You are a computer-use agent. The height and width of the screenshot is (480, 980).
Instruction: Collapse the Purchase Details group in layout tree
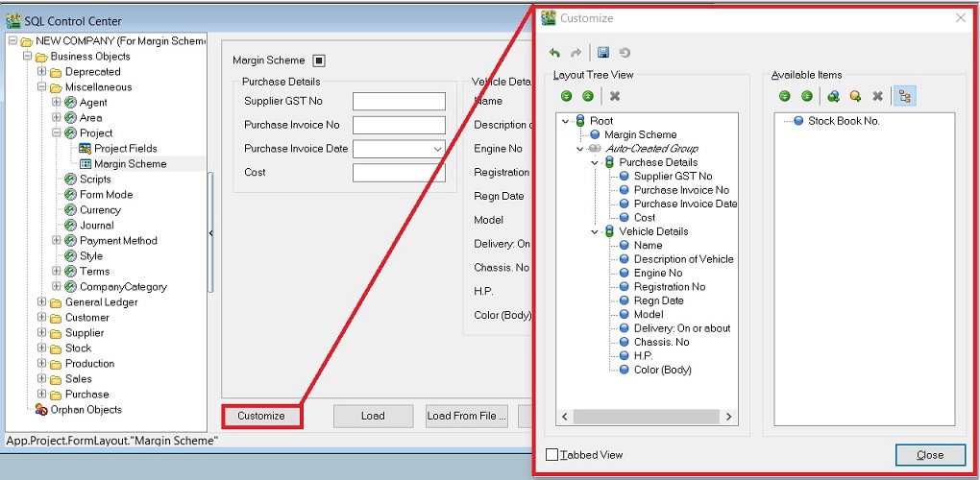coord(595,162)
